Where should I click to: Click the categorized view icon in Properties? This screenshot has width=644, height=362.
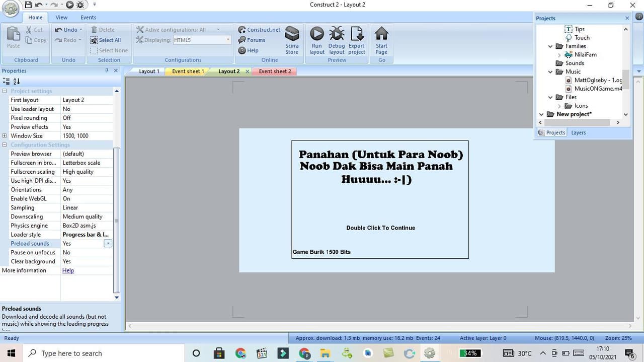(6, 81)
